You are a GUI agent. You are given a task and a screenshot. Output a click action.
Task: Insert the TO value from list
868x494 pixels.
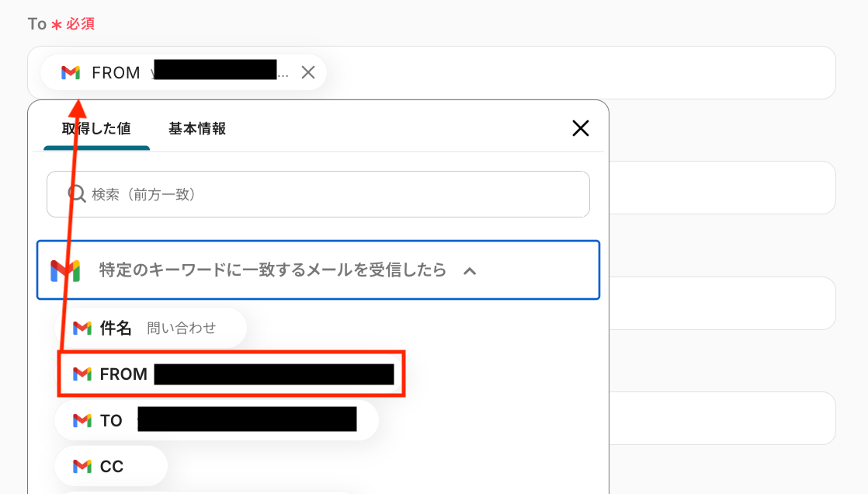(217, 420)
